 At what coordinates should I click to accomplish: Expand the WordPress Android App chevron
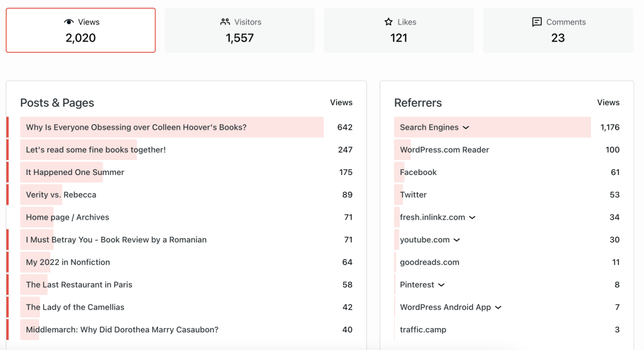pos(498,308)
